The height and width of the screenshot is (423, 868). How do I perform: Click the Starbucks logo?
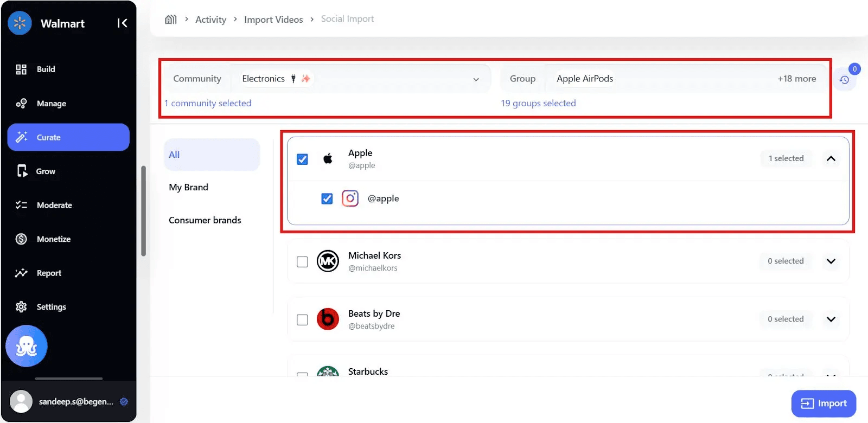point(328,371)
